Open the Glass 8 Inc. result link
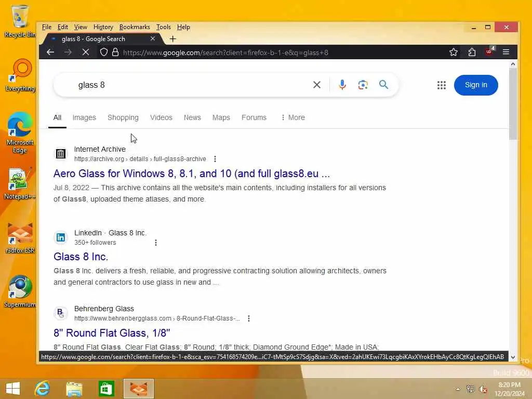 81,257
